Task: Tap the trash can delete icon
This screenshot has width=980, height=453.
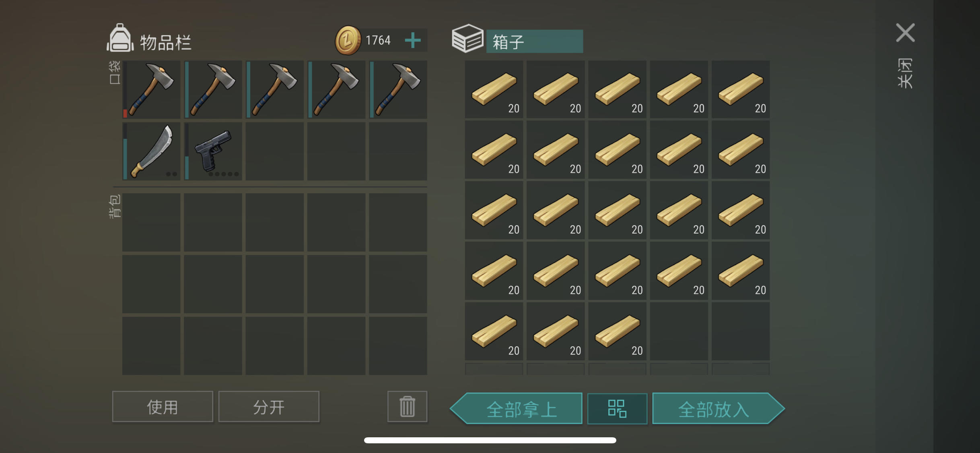Action: click(407, 406)
